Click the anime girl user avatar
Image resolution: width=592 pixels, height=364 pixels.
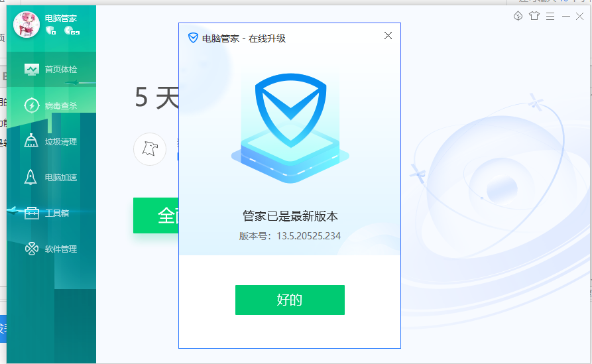tap(27, 25)
